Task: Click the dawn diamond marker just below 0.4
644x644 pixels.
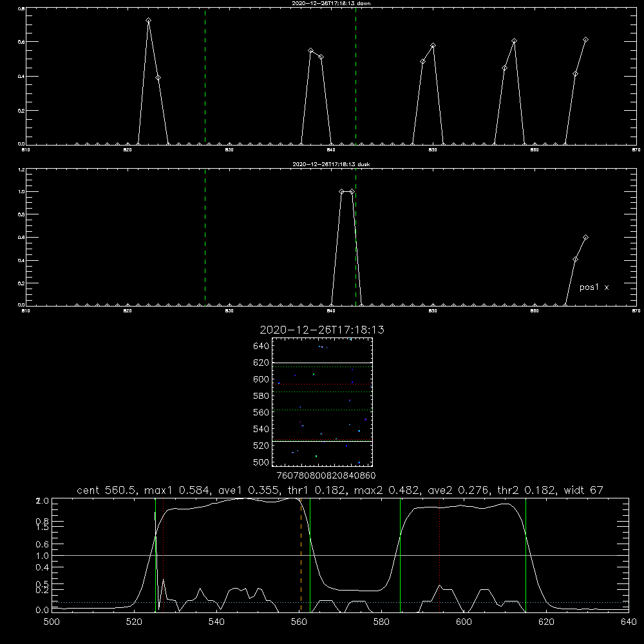Action: pyautogui.click(x=158, y=78)
